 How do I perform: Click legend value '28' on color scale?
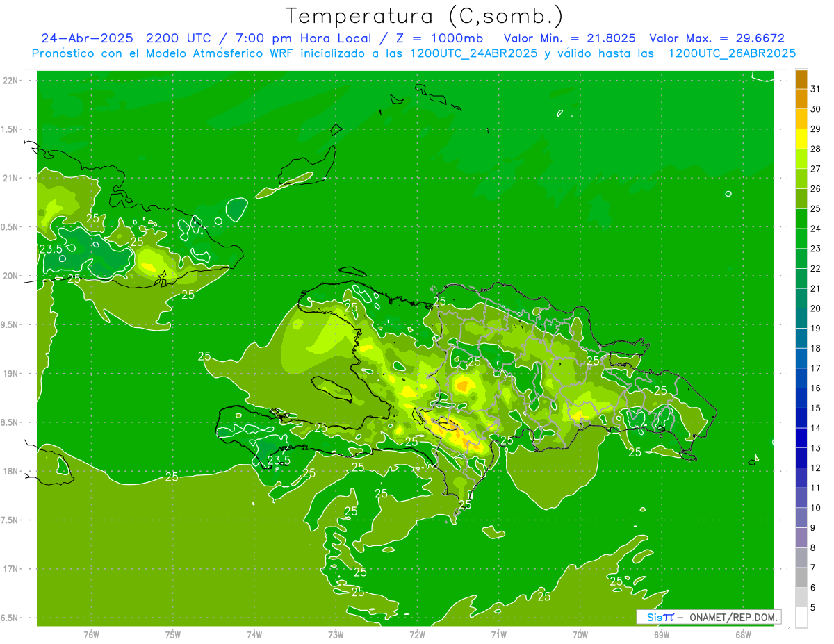pyautogui.click(x=816, y=149)
